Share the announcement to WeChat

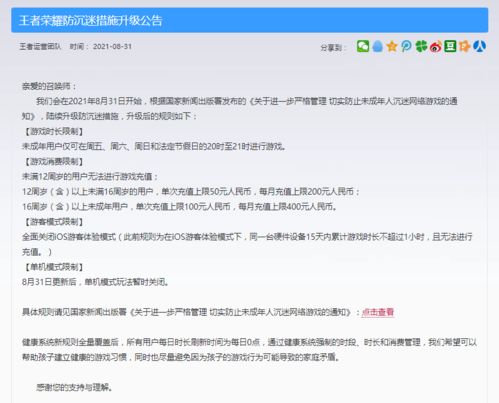(363, 46)
